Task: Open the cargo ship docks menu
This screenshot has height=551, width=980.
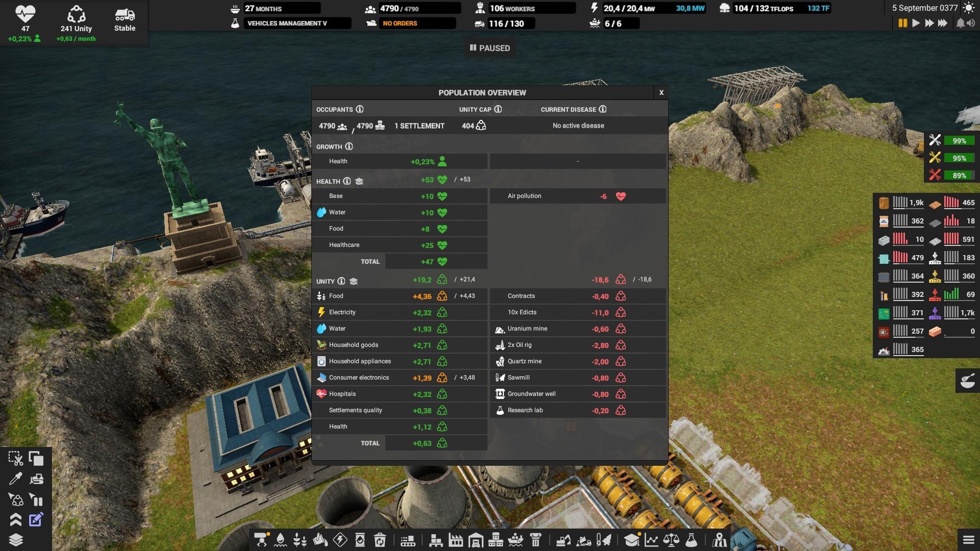Action: 516,539
